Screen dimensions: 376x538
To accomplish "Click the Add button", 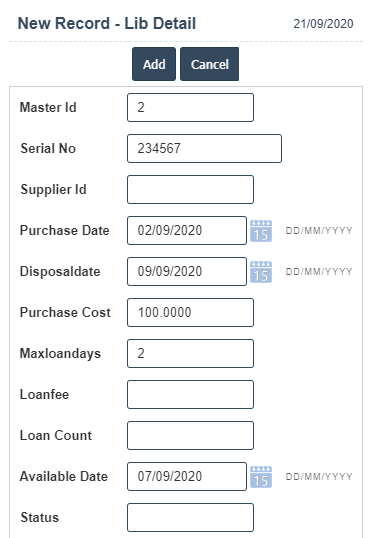I will (x=154, y=64).
